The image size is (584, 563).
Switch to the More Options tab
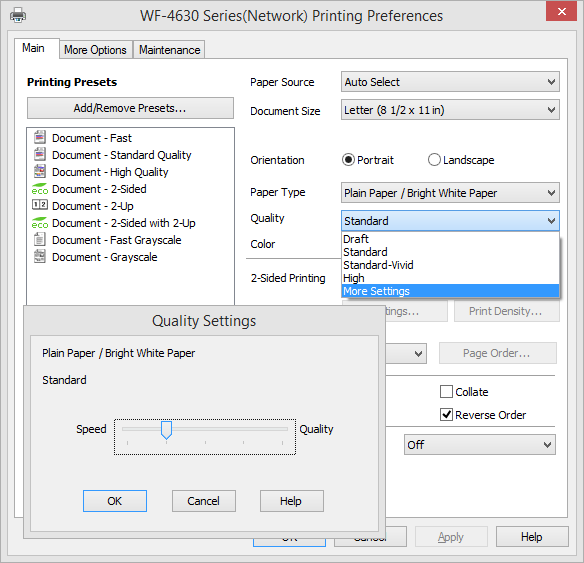(96, 50)
